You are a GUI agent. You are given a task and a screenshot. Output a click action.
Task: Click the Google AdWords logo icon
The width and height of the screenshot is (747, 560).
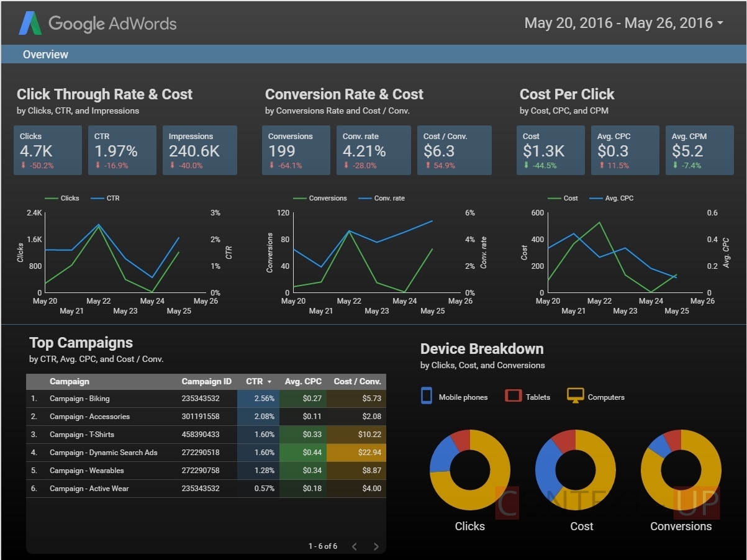(x=30, y=24)
